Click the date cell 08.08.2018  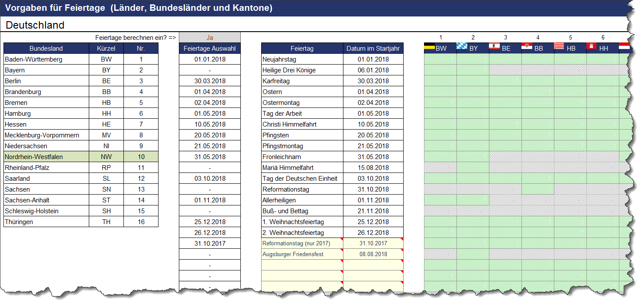tap(373, 254)
